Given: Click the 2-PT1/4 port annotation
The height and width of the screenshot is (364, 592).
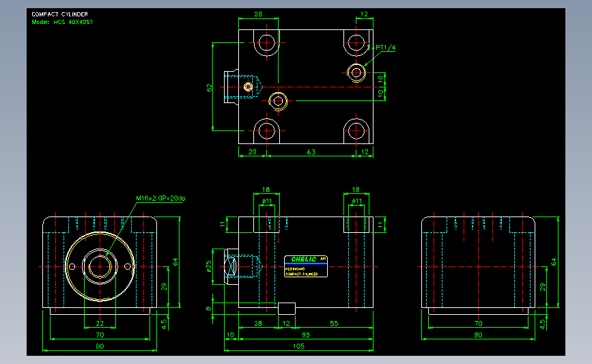Looking at the screenshot, I should click(381, 48).
